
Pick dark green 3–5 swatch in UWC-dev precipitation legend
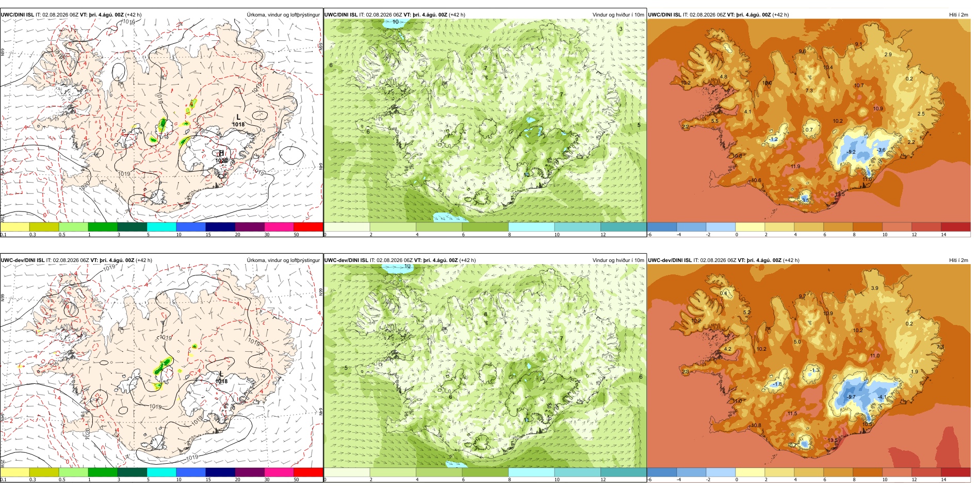132,472
